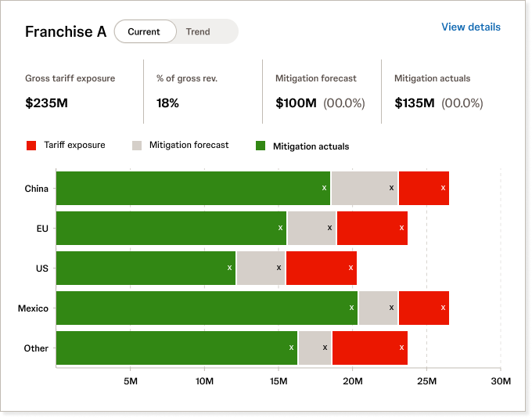Select the Current view toggle

(145, 31)
